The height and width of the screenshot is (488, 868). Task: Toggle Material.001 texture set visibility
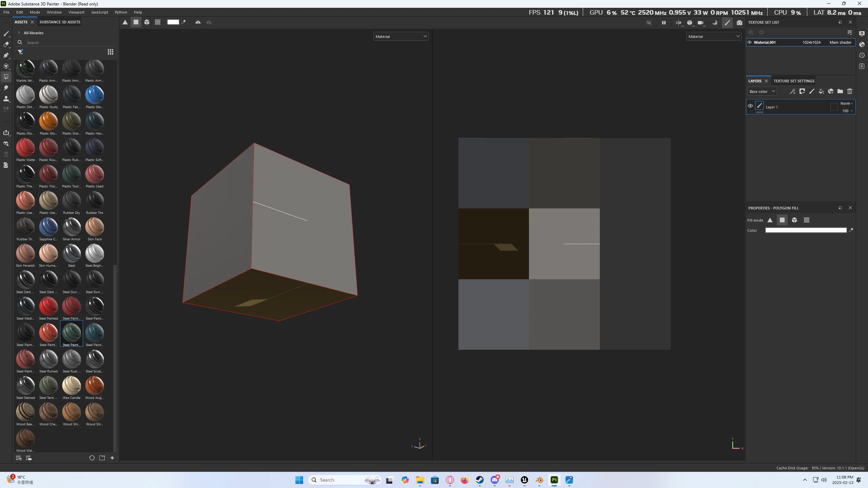point(750,42)
